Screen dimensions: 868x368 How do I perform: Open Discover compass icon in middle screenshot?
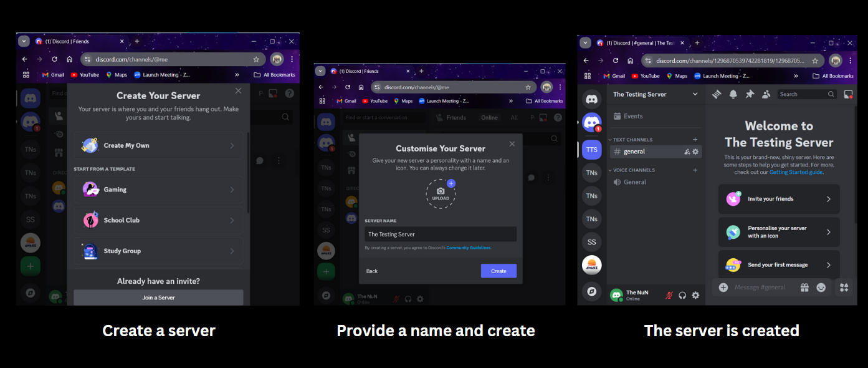(x=326, y=294)
